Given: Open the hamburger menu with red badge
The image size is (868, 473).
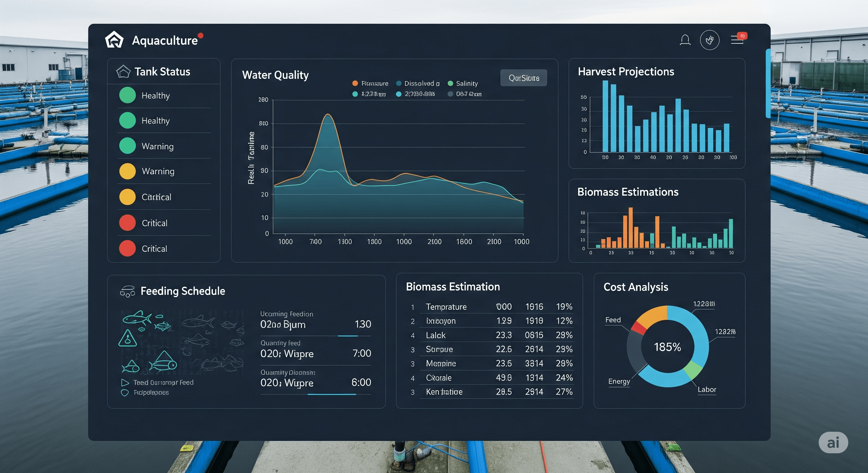Looking at the screenshot, I should point(737,39).
